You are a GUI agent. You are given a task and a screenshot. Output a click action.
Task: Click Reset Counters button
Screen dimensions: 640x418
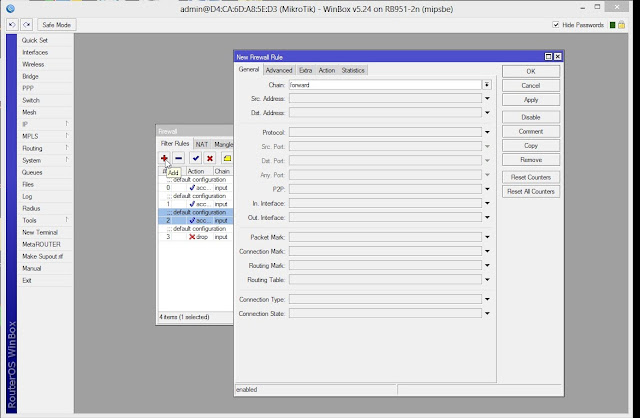pyautogui.click(x=531, y=177)
